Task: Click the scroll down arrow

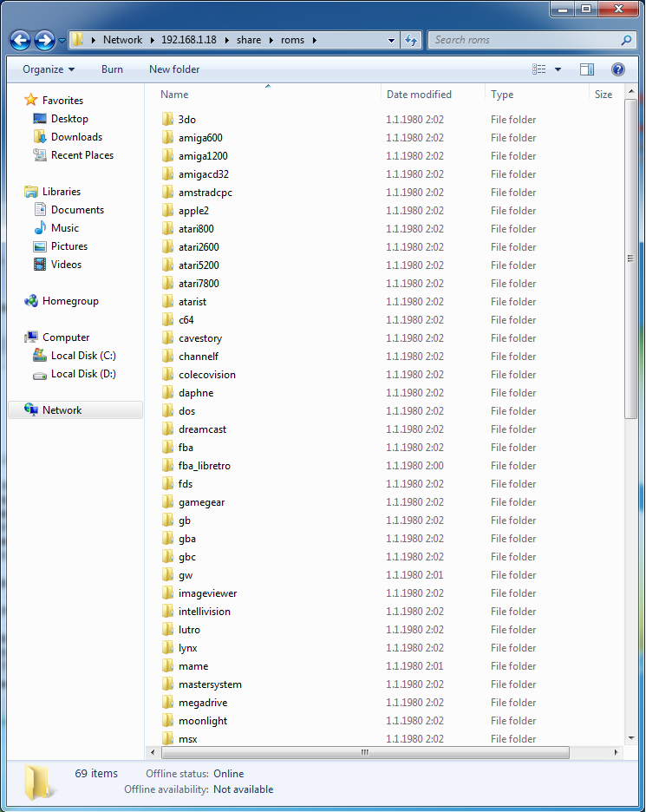Action: [631, 738]
